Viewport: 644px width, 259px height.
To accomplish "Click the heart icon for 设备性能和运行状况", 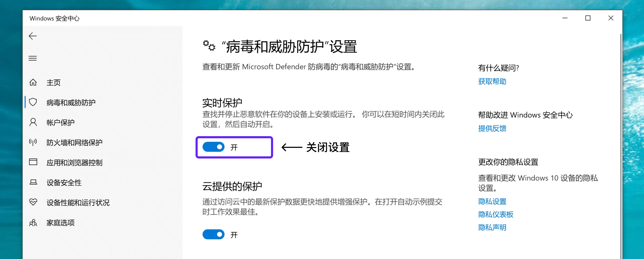I will [33, 202].
